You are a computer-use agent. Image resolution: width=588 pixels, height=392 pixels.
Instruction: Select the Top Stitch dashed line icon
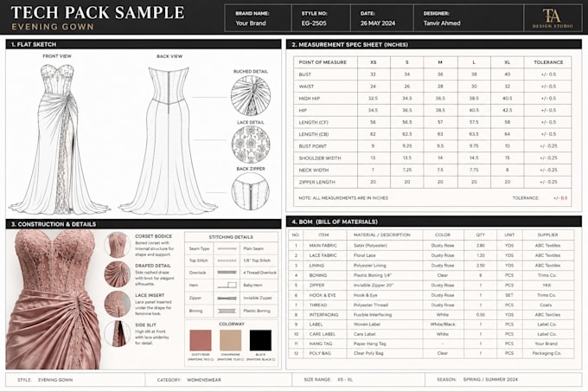point(227,260)
